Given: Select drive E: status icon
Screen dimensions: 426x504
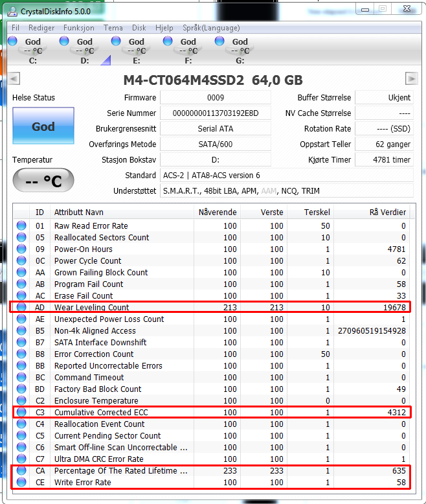Looking at the screenshot, I should [116, 41].
